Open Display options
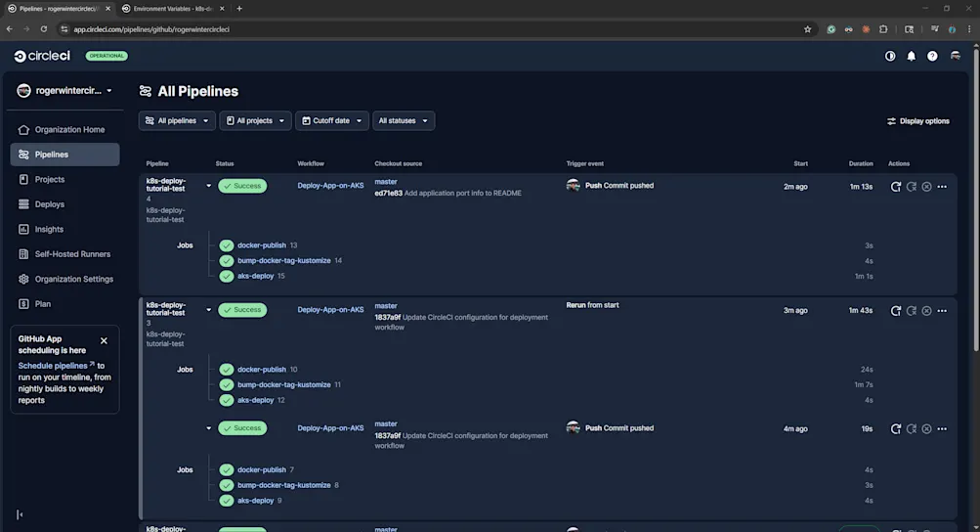The image size is (980, 532). coord(918,121)
